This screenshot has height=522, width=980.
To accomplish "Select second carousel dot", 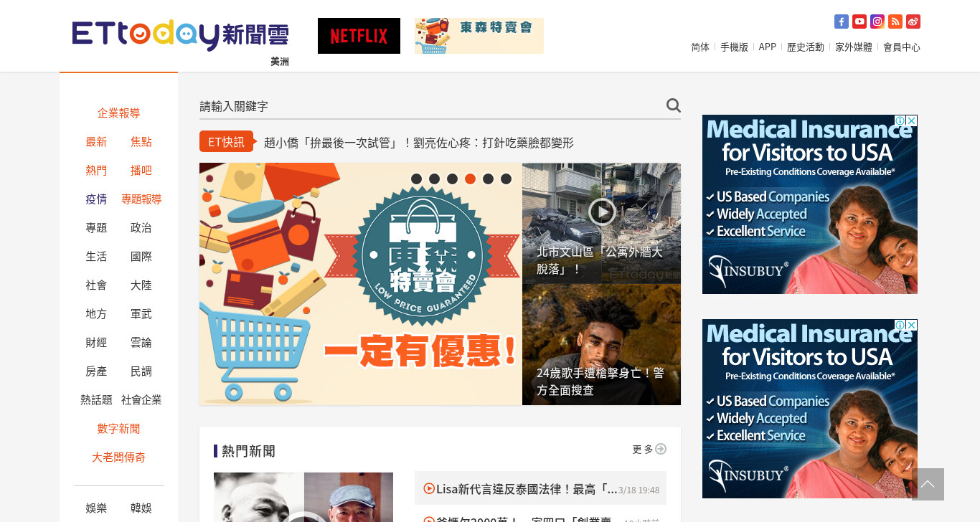I will click(x=434, y=179).
